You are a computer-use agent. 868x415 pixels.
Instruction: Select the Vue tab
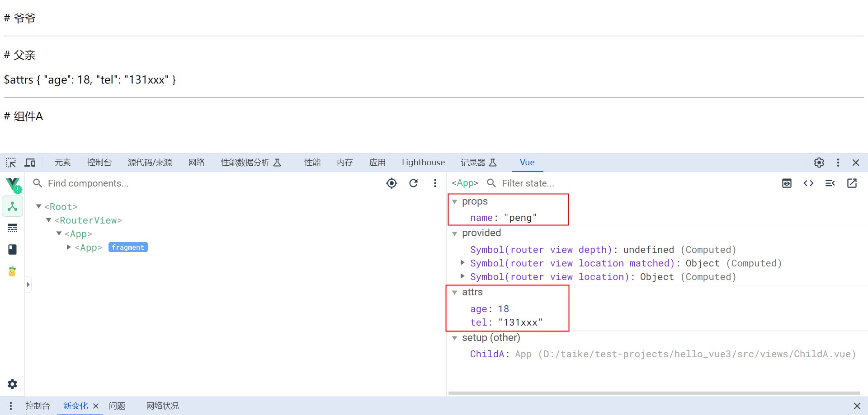pos(527,163)
